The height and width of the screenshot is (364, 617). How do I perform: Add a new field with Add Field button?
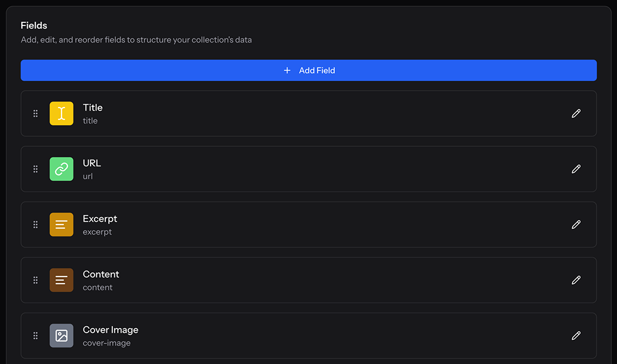tap(309, 70)
